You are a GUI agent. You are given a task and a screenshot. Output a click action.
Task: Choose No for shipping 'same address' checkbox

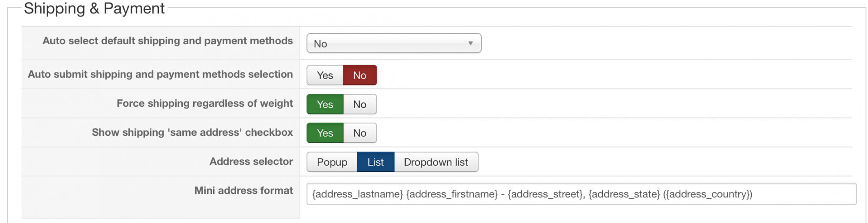point(359,133)
